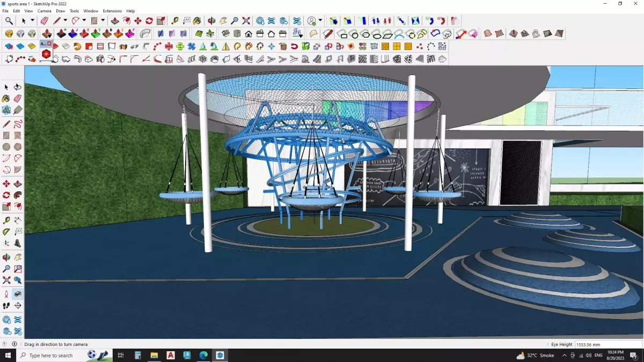
Task: Select the Follow Me tool in top toolbar
Action: [x=126, y=20]
